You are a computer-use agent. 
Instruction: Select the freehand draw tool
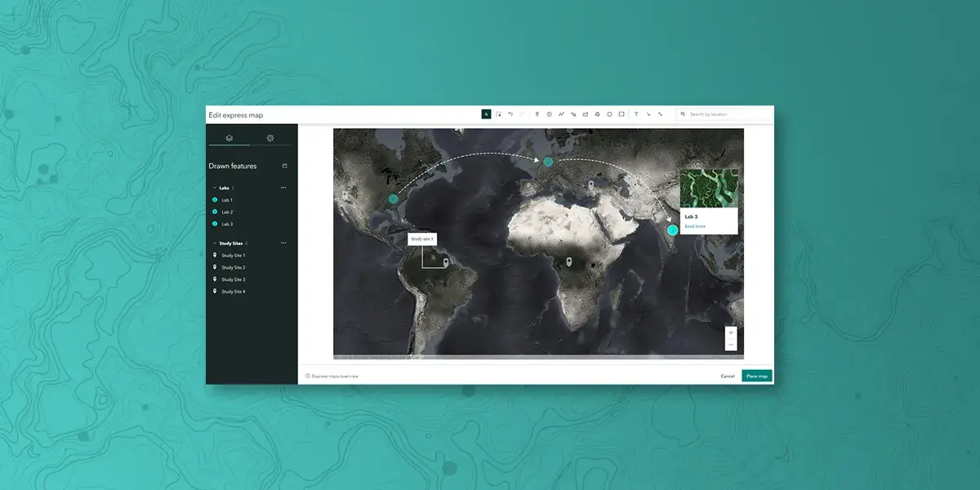pyautogui.click(x=573, y=114)
